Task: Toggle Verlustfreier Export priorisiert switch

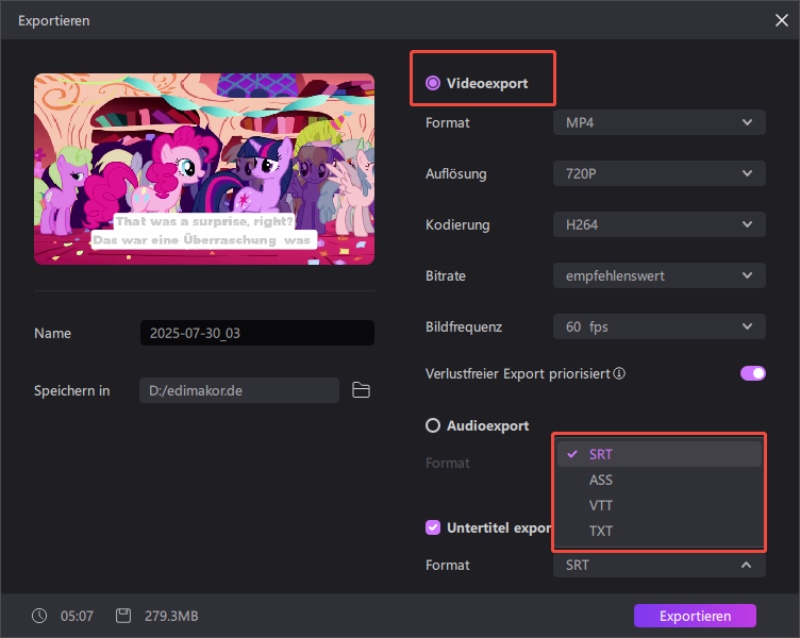Action: (752, 373)
